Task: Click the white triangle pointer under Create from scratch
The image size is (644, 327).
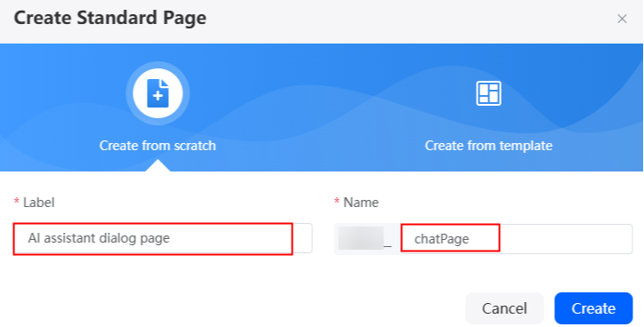Action: [157, 166]
